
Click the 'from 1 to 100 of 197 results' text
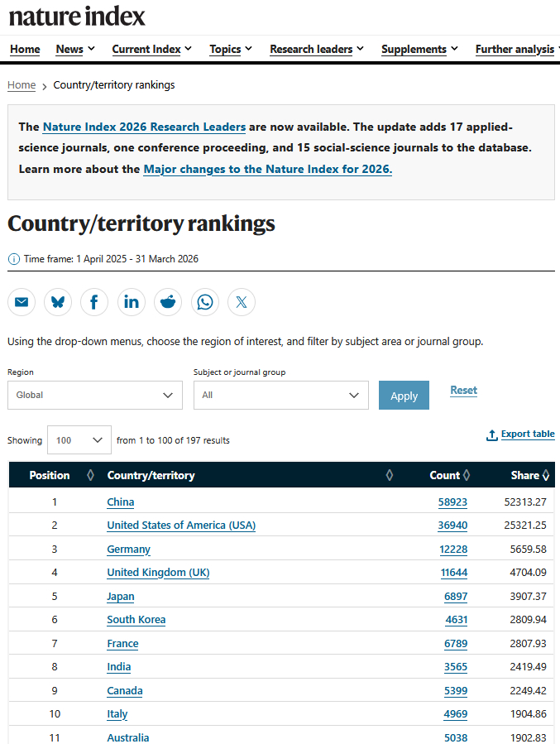click(x=173, y=440)
